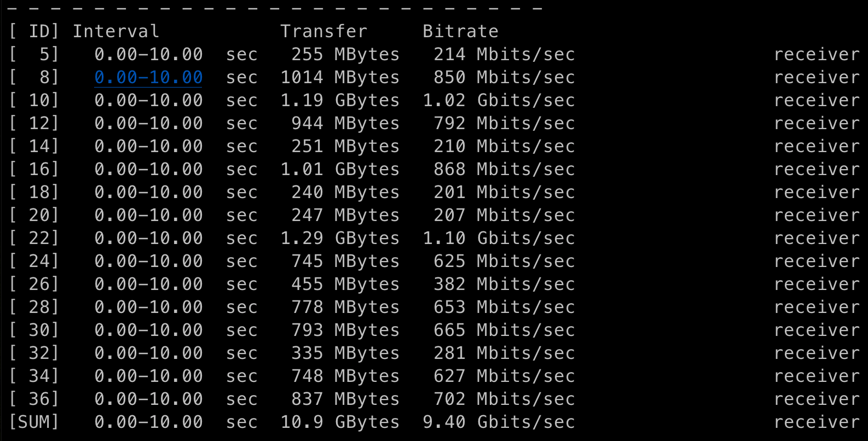The image size is (868, 441).
Task: Click the highlighted 0.00-10.00 interval link
Action: pos(148,77)
